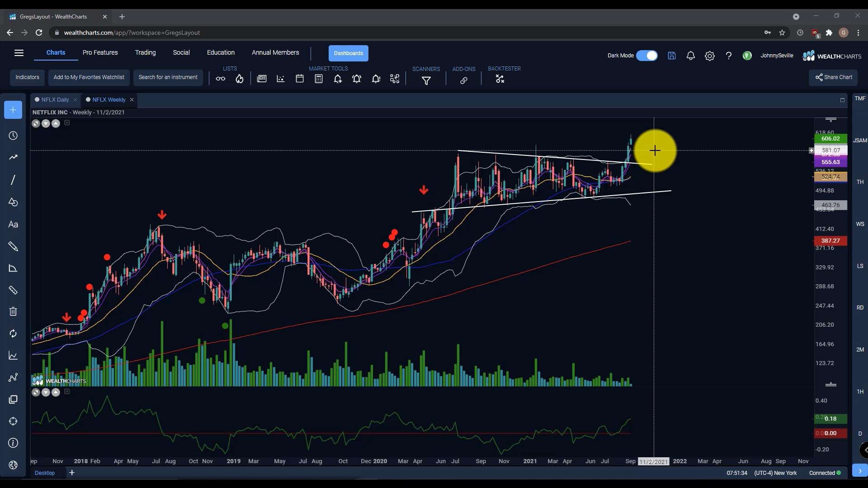Image resolution: width=868 pixels, height=488 pixels.
Task: Open the news icon in Market Tools
Action: (x=262, y=79)
